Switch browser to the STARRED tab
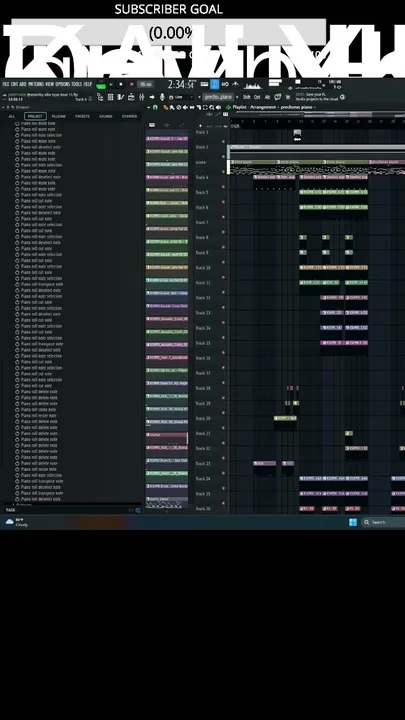The width and height of the screenshot is (405, 720). tap(129, 116)
